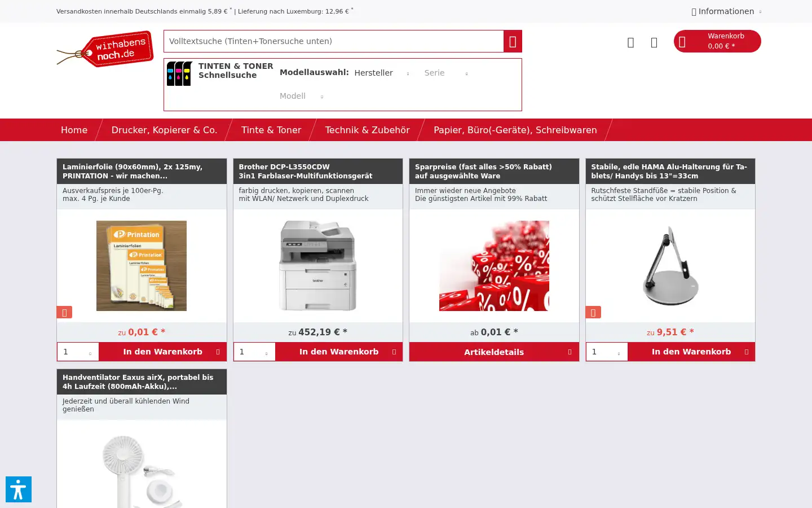Click the red search submit button
Viewport: 812px width, 508px height.
pyautogui.click(x=513, y=41)
